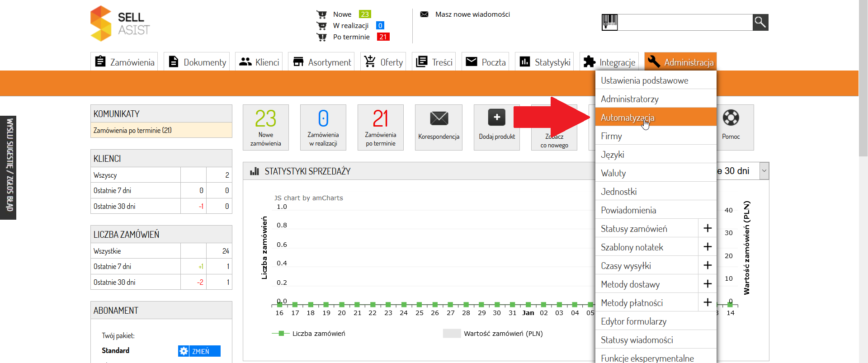Select Edytor formularzy menu item

click(x=656, y=321)
